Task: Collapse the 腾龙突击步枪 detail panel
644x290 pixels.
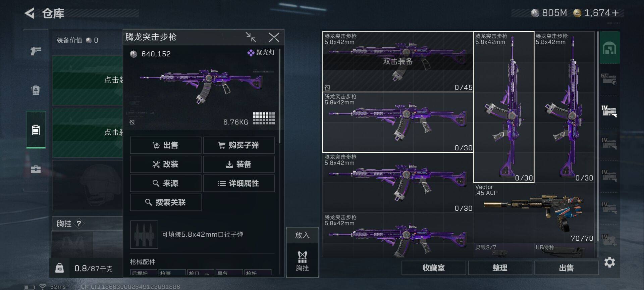Action: (x=251, y=37)
